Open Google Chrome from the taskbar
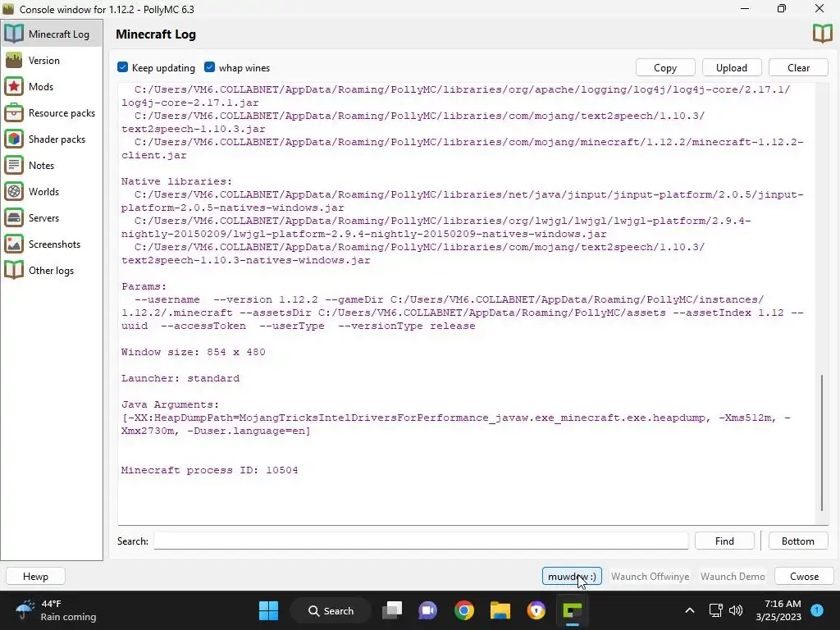Screen dimensions: 840x630 pyautogui.click(x=464, y=610)
